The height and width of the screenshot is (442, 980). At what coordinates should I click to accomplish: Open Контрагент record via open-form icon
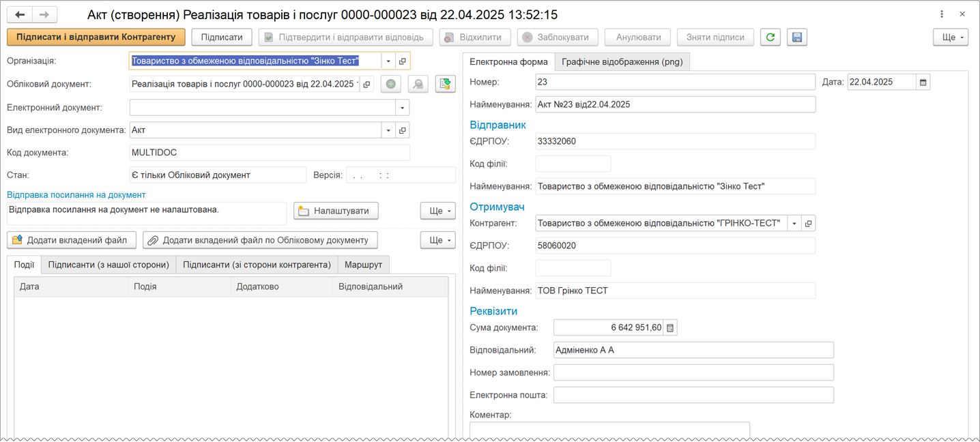click(x=808, y=223)
